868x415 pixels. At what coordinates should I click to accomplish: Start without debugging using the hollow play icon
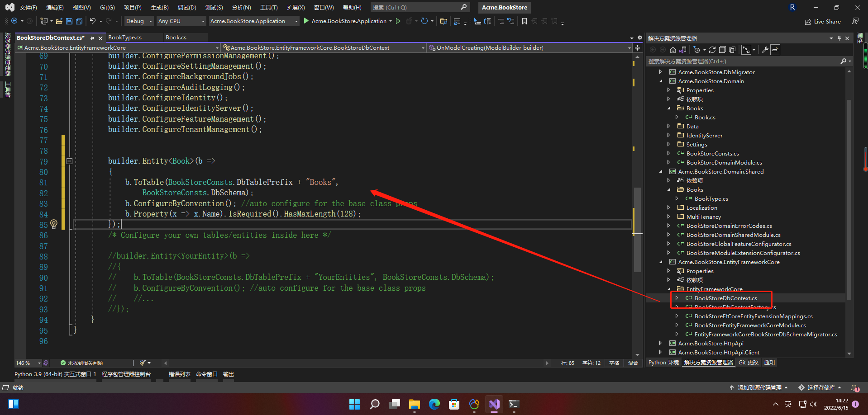[x=398, y=21]
